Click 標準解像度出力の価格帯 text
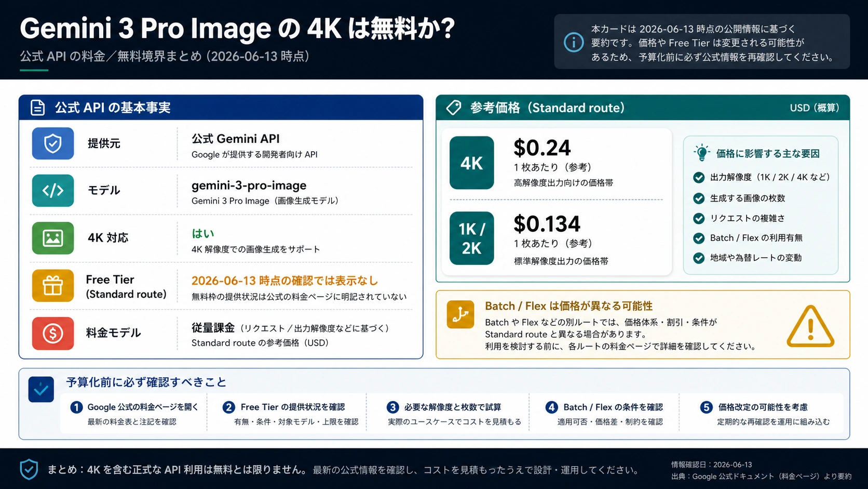Screen dimensions: 868x489 click(x=561, y=261)
